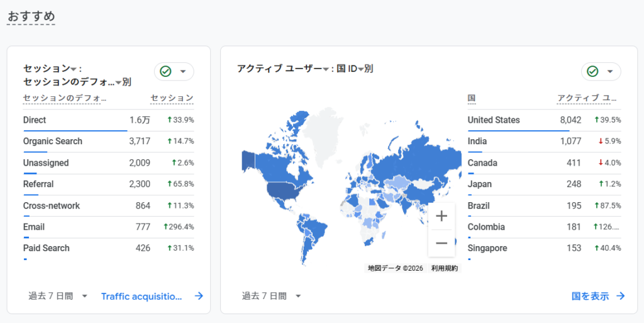Click アクティブ ユ… column header
This screenshot has width=644, height=323.
coord(587,98)
